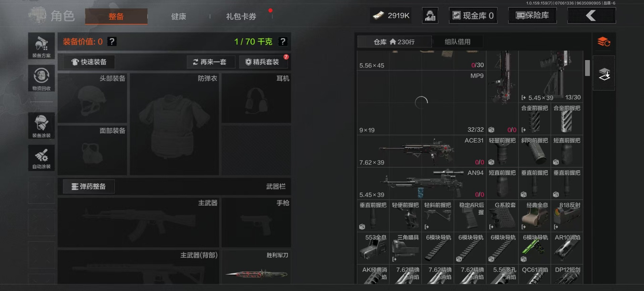The width and height of the screenshot is (644, 291).
Task: Open the 自动涂装 auto-paint sidebar icon
Action: coord(41,158)
